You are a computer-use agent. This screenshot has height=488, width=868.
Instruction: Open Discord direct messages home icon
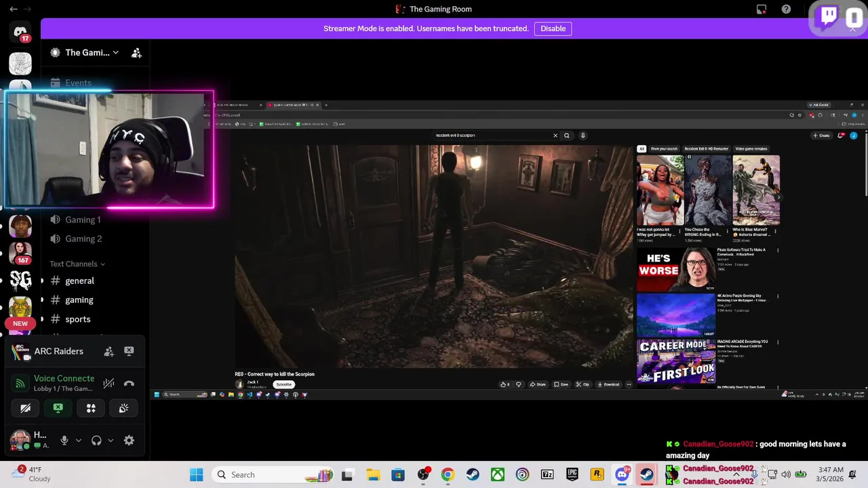pyautogui.click(x=20, y=32)
